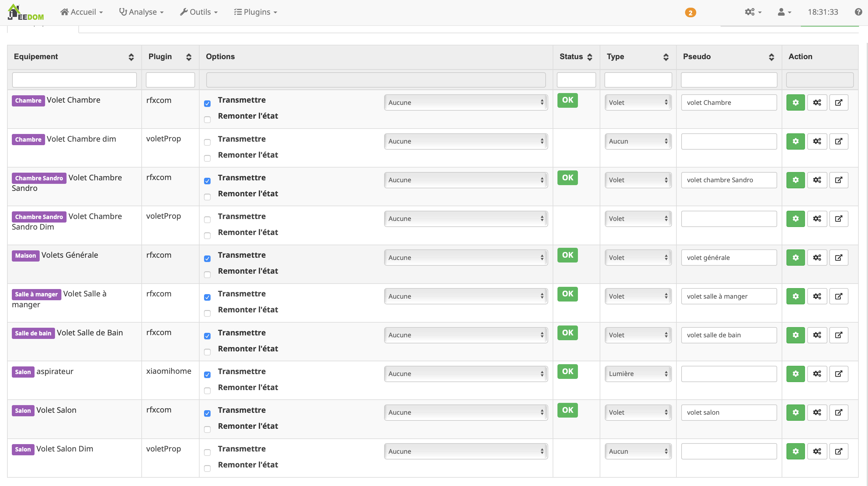Open Aucune options dropdown for Volet Chambre

(466, 102)
